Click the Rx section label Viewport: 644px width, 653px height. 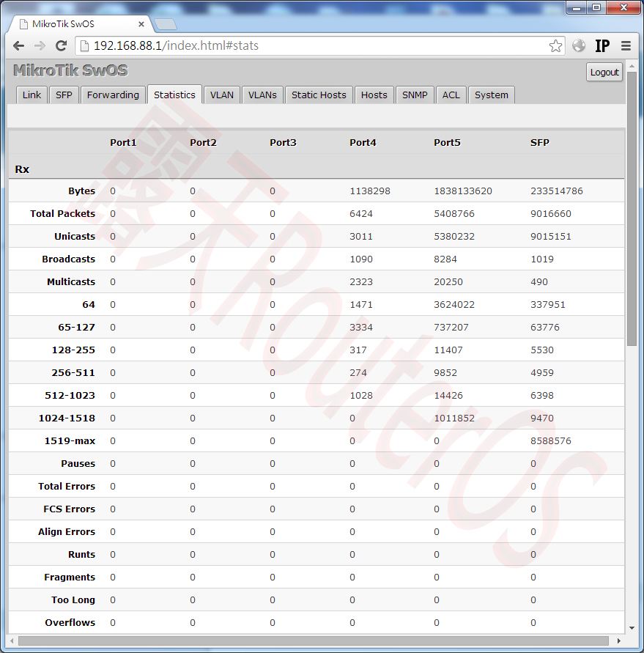coord(22,169)
